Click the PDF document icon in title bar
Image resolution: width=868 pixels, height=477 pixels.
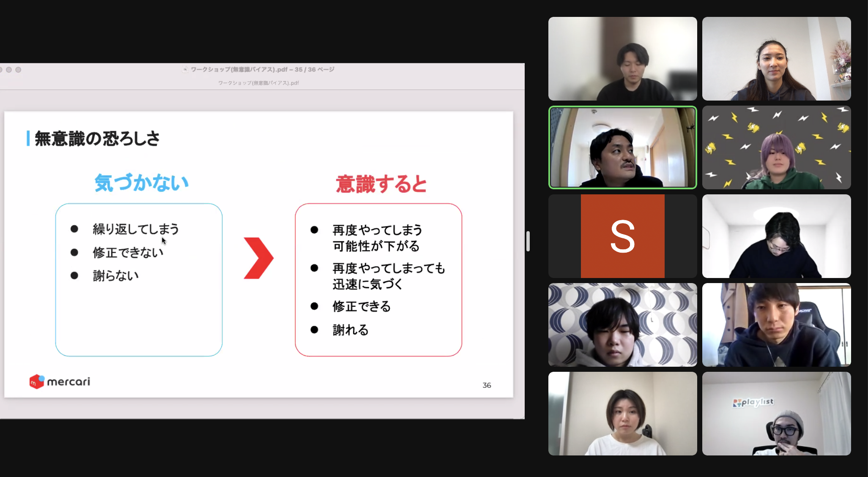point(185,69)
